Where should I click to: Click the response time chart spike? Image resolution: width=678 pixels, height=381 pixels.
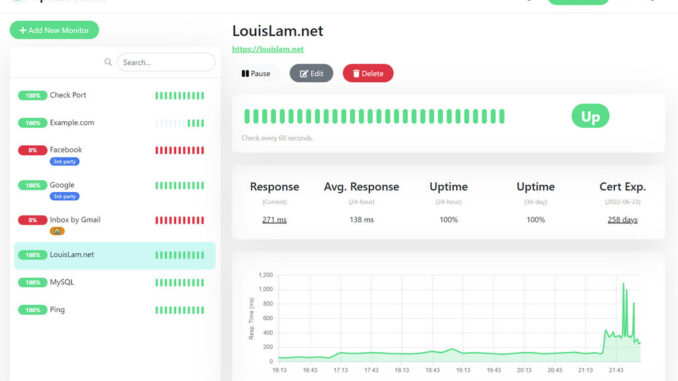pyautogui.click(x=623, y=309)
